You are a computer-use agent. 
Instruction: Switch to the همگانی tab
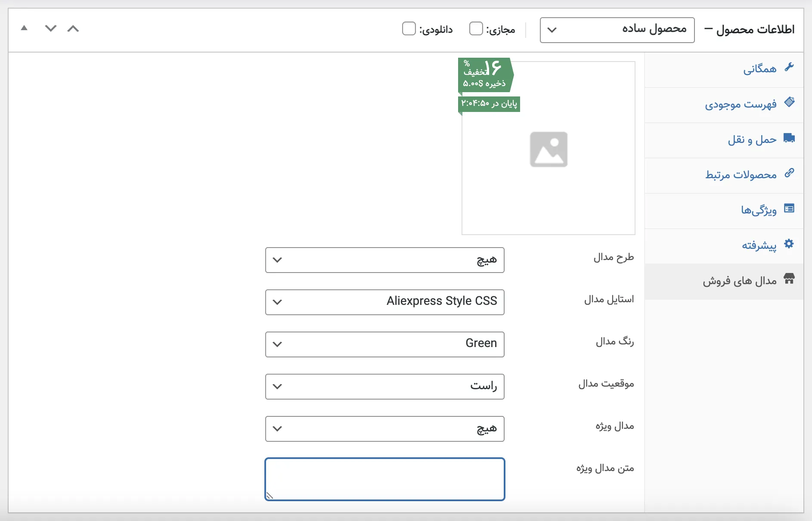(724, 70)
